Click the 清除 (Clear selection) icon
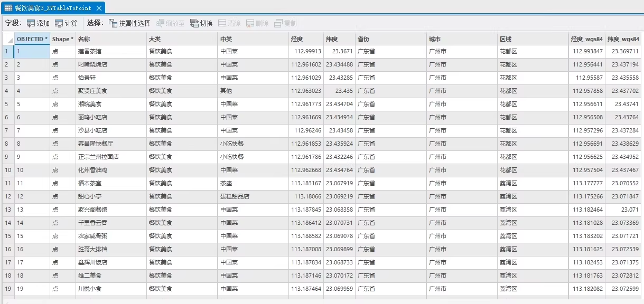The height and width of the screenshot is (304, 644). 222,23
